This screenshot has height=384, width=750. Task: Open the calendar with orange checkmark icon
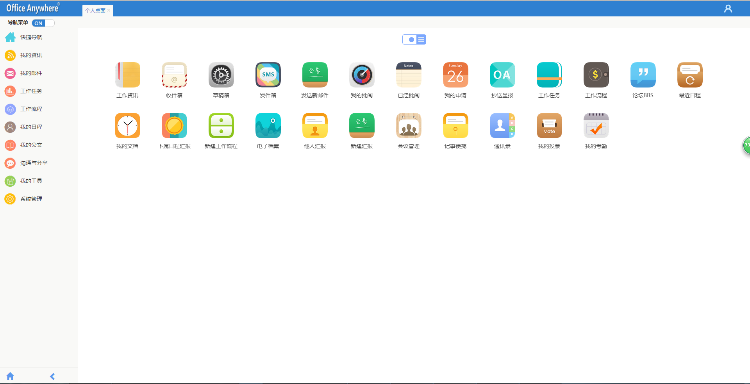click(x=596, y=125)
